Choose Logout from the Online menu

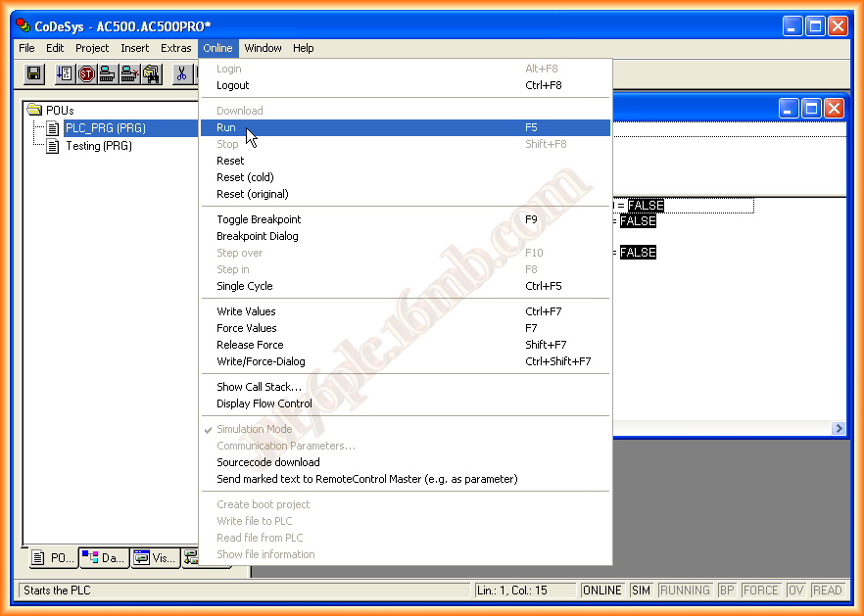[232, 85]
